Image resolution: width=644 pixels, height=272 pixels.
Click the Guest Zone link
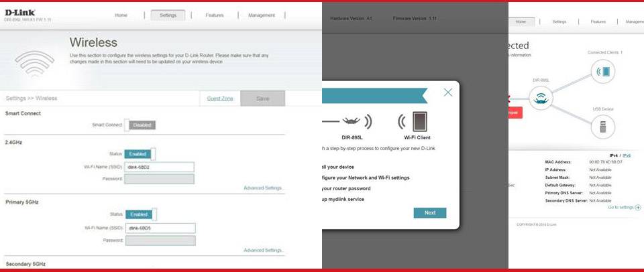220,98
